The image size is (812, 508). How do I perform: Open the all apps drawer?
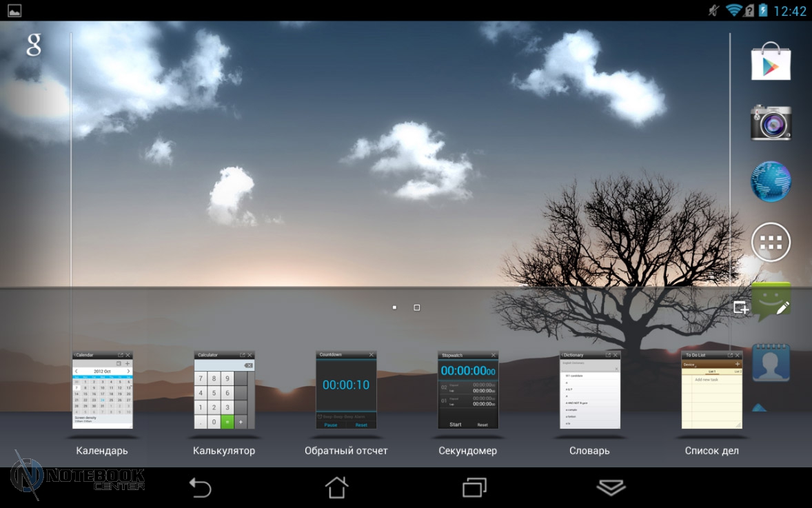[771, 243]
